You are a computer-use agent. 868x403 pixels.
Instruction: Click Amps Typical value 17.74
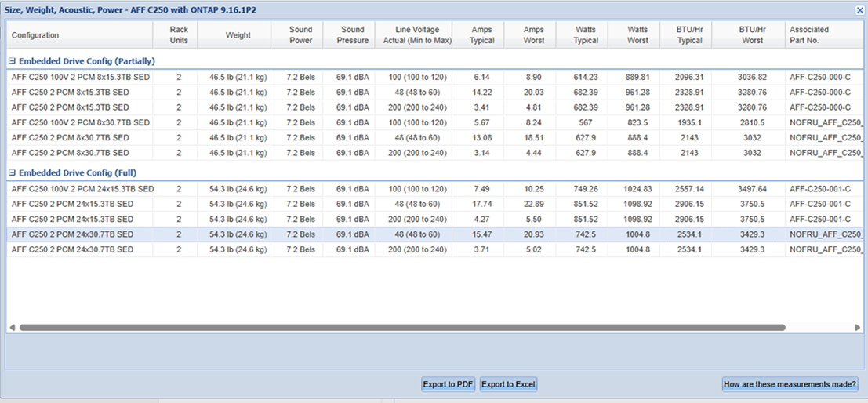click(x=482, y=205)
